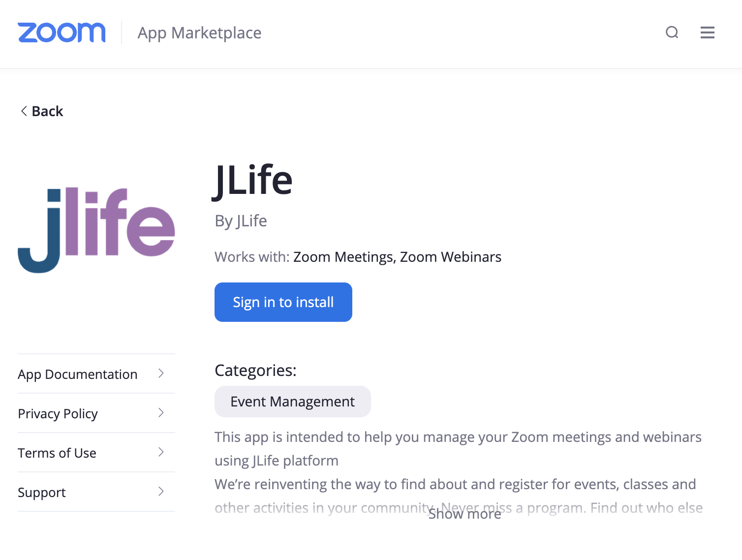Open the Terms of Use page
Screen dimensions: 742x560
click(57, 453)
